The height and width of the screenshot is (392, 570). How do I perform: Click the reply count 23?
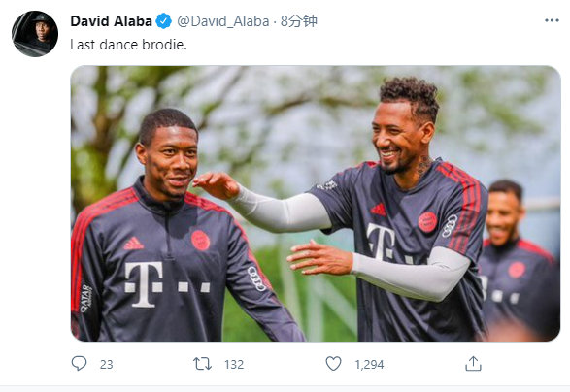107,365
